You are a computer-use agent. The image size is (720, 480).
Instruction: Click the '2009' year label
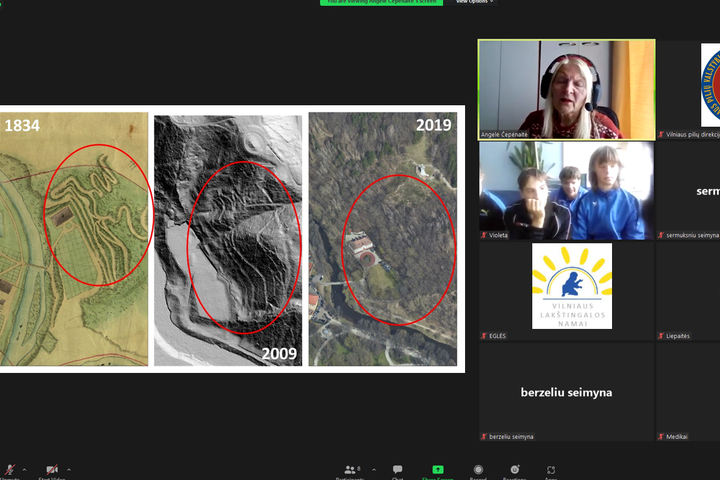[x=279, y=353]
